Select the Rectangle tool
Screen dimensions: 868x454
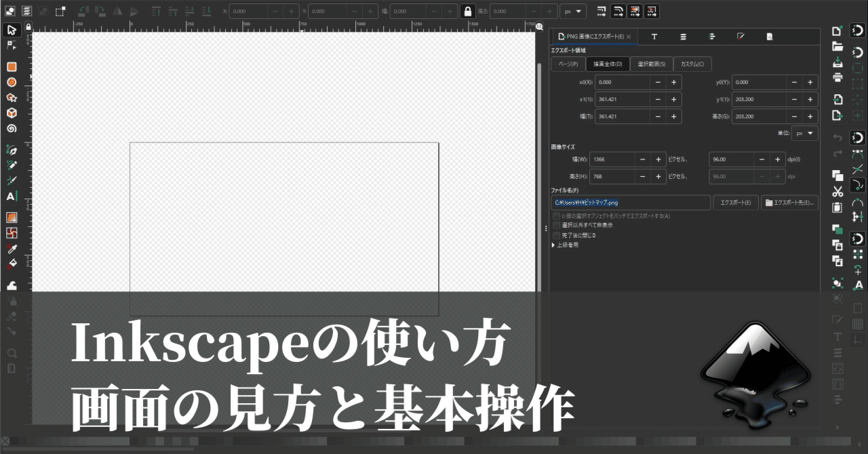click(x=12, y=66)
